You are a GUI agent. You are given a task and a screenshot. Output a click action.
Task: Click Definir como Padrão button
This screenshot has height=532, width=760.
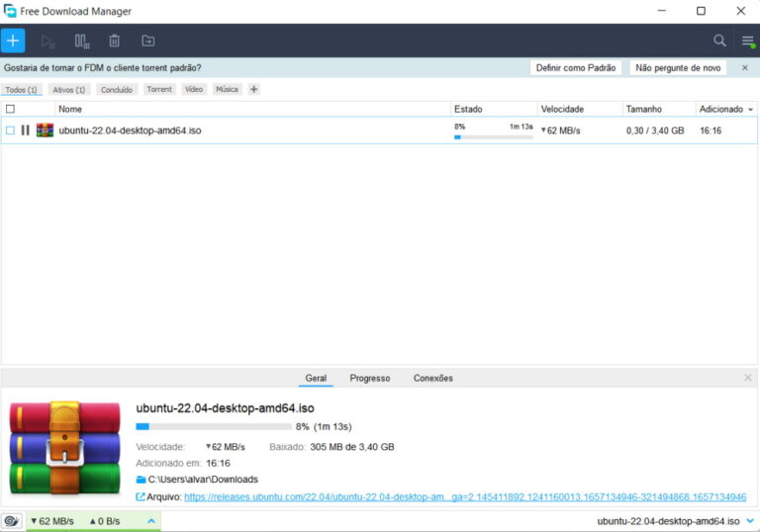(x=576, y=68)
